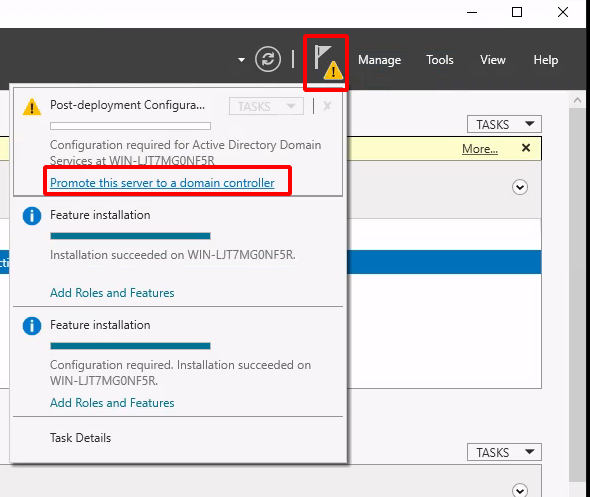Open the Help menu

pyautogui.click(x=546, y=60)
